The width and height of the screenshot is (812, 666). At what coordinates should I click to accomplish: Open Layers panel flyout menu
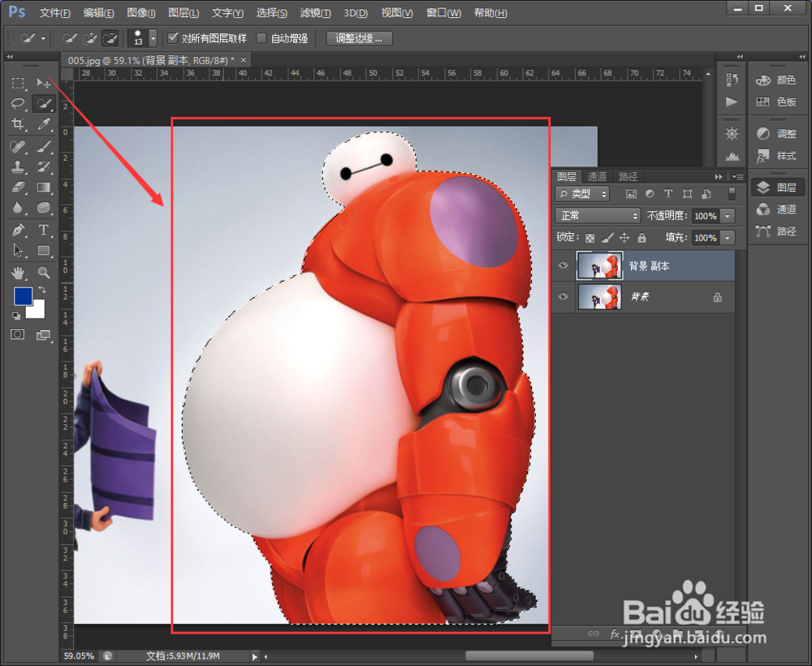(738, 176)
